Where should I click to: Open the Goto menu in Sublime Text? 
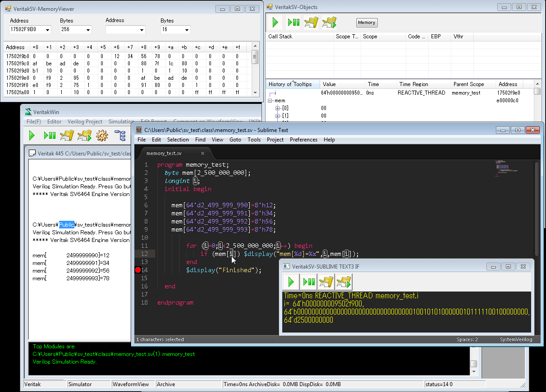point(235,140)
